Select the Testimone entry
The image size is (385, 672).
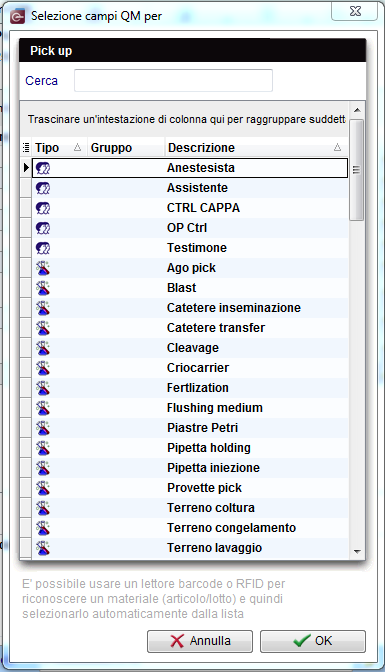(x=189, y=248)
